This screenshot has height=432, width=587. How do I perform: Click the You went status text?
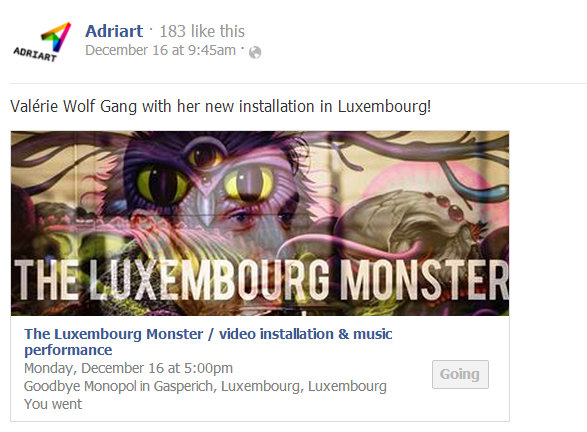(x=53, y=404)
